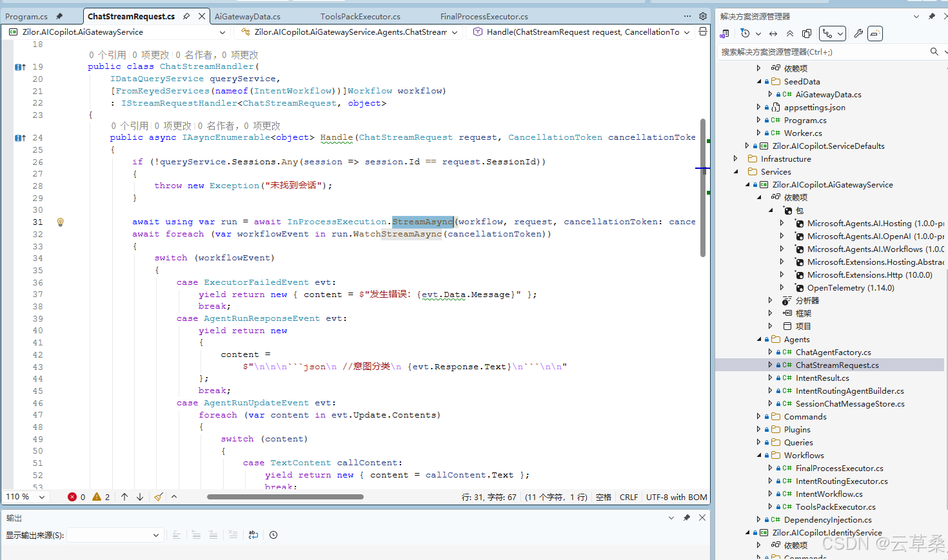This screenshot has height=560, width=948.
Task: Open the properties wrench icon
Action: pos(858,34)
